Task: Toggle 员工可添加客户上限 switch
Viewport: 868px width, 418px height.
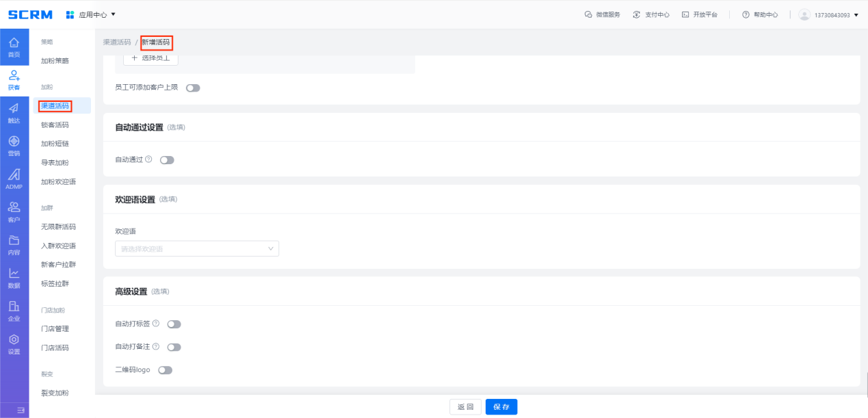Action: pyautogui.click(x=193, y=88)
